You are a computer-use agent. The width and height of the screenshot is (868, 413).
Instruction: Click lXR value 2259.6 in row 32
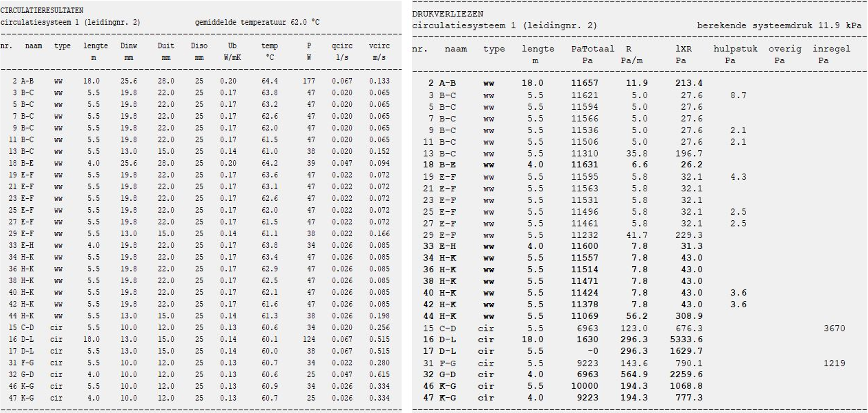pos(686,374)
